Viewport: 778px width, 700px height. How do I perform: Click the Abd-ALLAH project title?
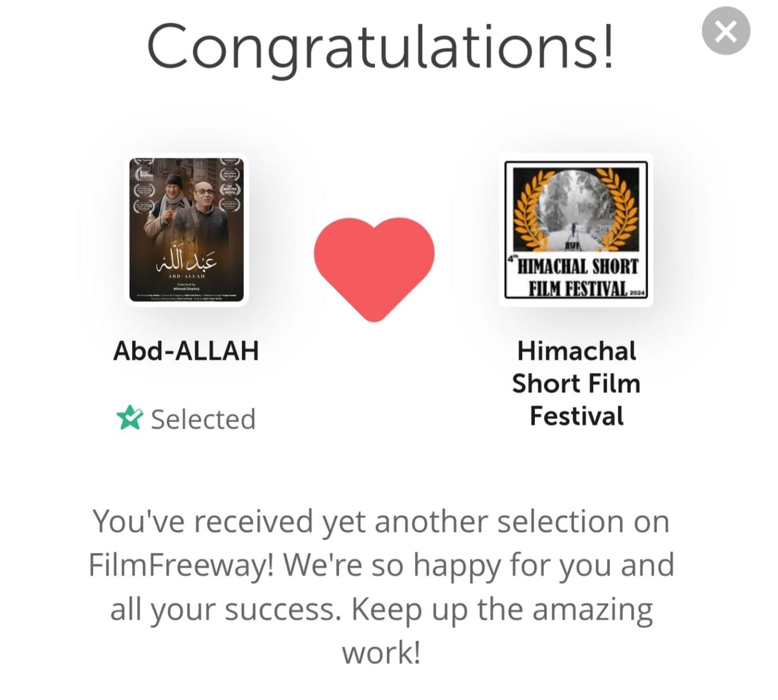pos(186,351)
